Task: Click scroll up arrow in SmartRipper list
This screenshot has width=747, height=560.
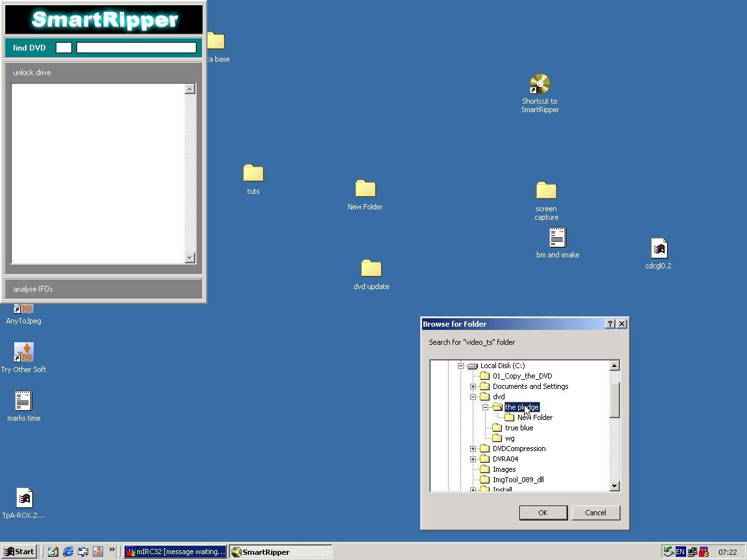Action: pyautogui.click(x=189, y=89)
